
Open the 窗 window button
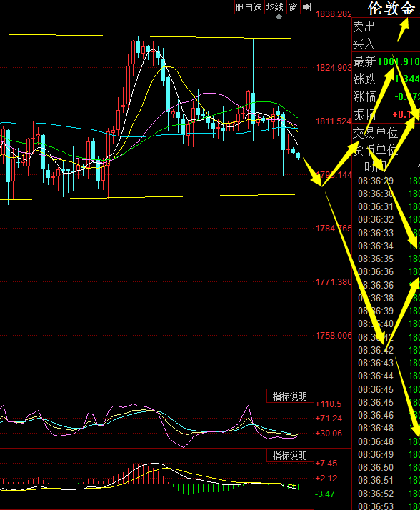tap(293, 7)
